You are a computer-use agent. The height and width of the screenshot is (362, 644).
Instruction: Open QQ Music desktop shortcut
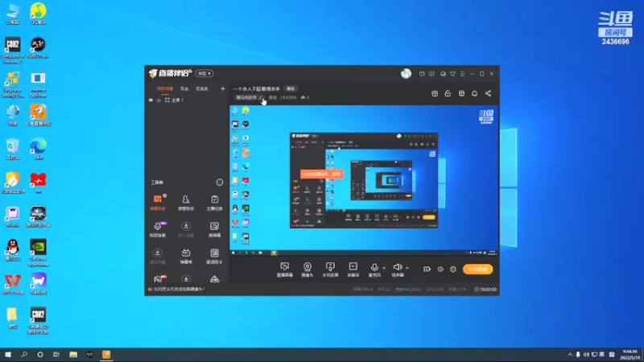(38, 14)
